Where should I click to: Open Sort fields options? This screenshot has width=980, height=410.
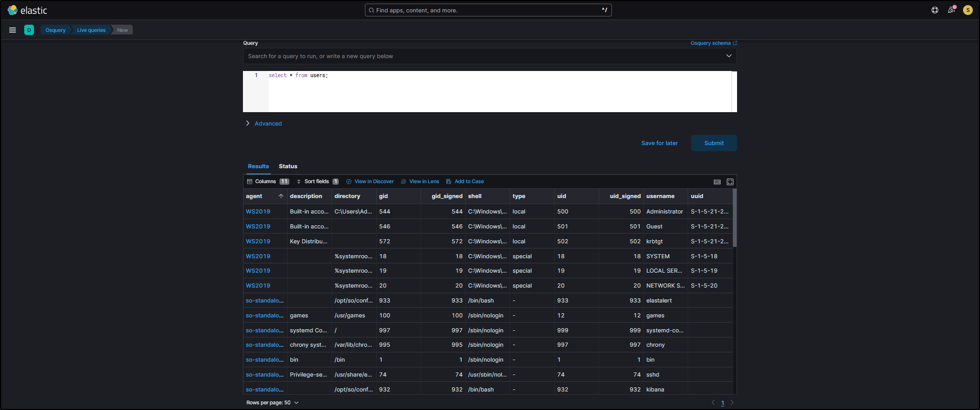[317, 182]
